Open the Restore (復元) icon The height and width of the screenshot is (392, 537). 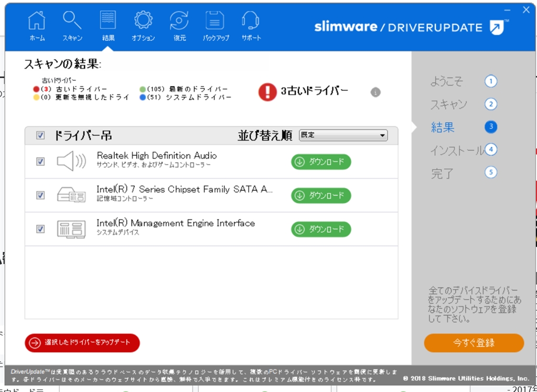pos(179,20)
